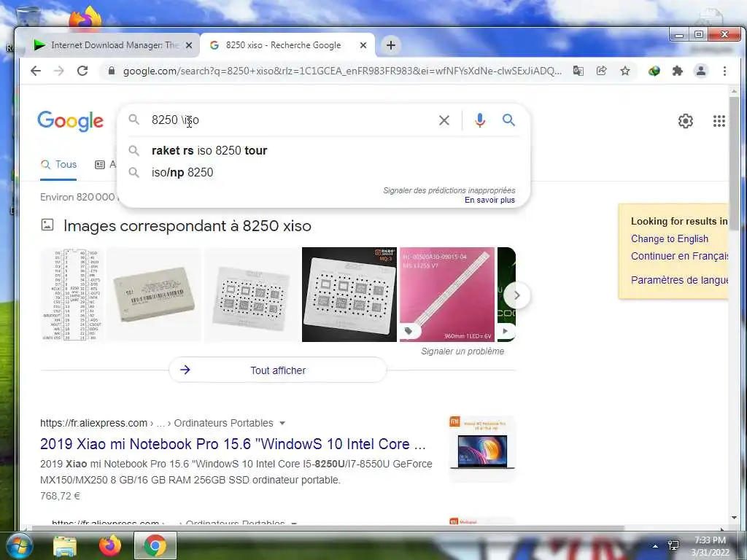Open a new browser tab

coord(391,45)
